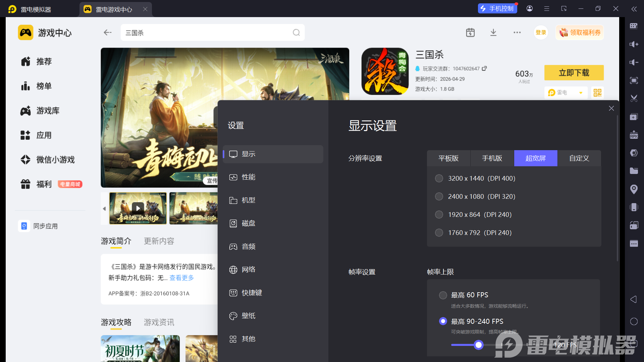644x362 pixels.
Task: Click the settings dialog vertical scrollbar
Action: coord(617,188)
